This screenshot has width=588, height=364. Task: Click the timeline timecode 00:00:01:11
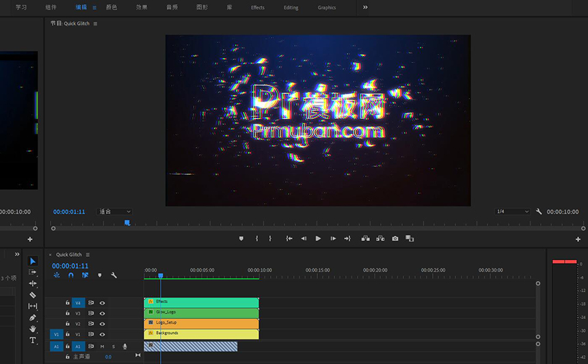(x=70, y=266)
